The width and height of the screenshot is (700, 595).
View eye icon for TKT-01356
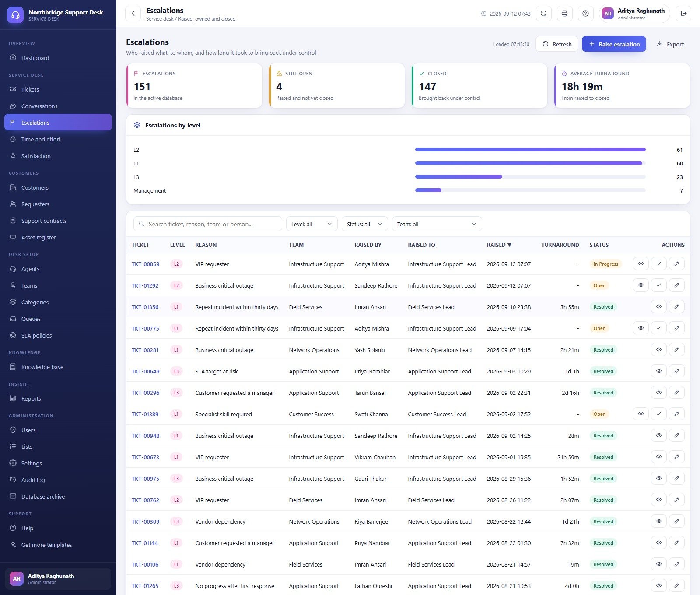pyautogui.click(x=658, y=307)
